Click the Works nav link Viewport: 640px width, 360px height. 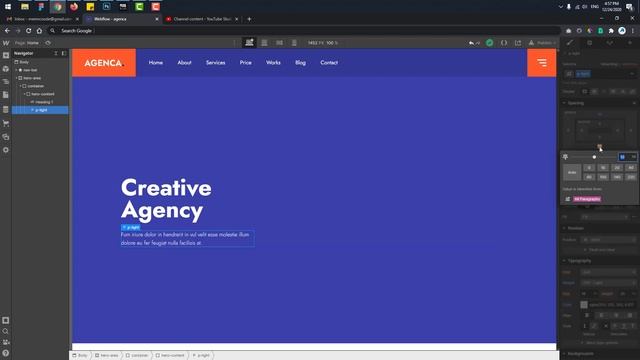(x=273, y=62)
